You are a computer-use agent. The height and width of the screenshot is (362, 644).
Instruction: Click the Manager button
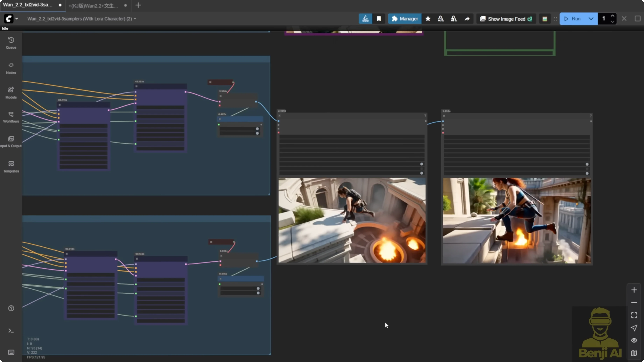point(404,19)
